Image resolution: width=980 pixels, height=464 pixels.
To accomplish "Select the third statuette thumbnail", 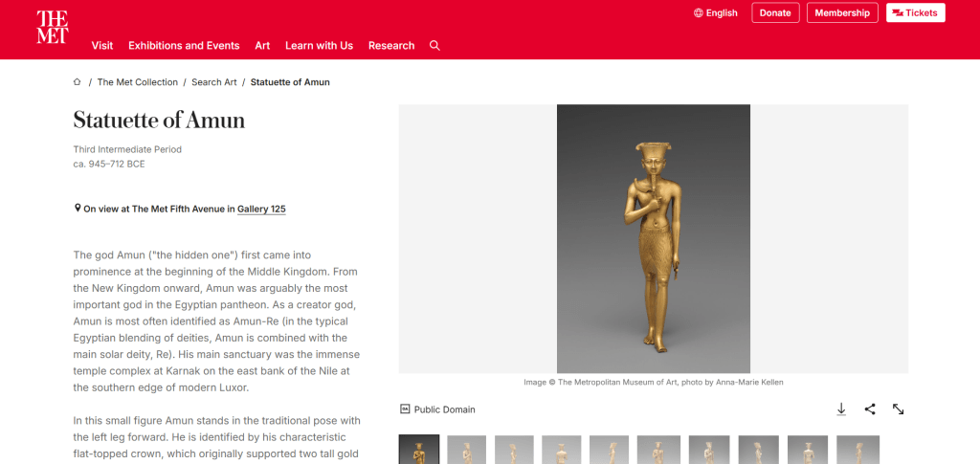I will pyautogui.click(x=514, y=450).
